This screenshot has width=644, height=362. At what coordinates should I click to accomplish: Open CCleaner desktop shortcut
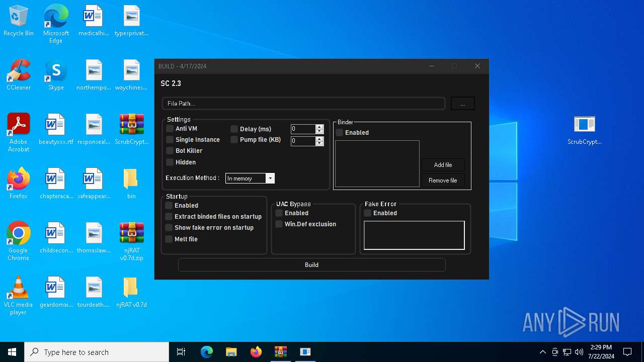pos(19,75)
